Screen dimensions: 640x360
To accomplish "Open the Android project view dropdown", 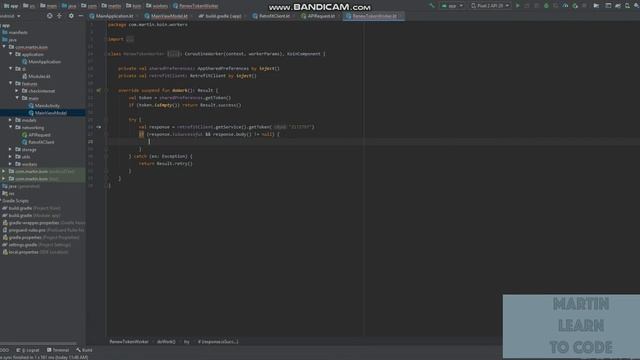I will pos(10,16).
